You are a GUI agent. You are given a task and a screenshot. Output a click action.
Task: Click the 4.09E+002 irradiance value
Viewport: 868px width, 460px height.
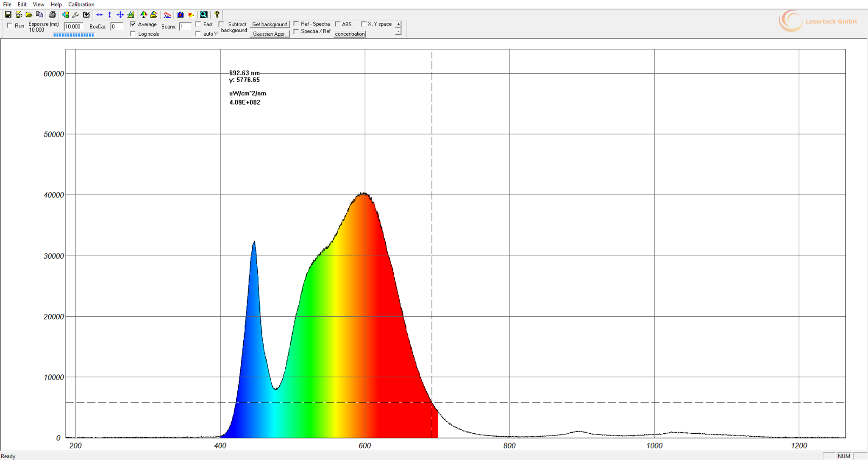tap(245, 102)
